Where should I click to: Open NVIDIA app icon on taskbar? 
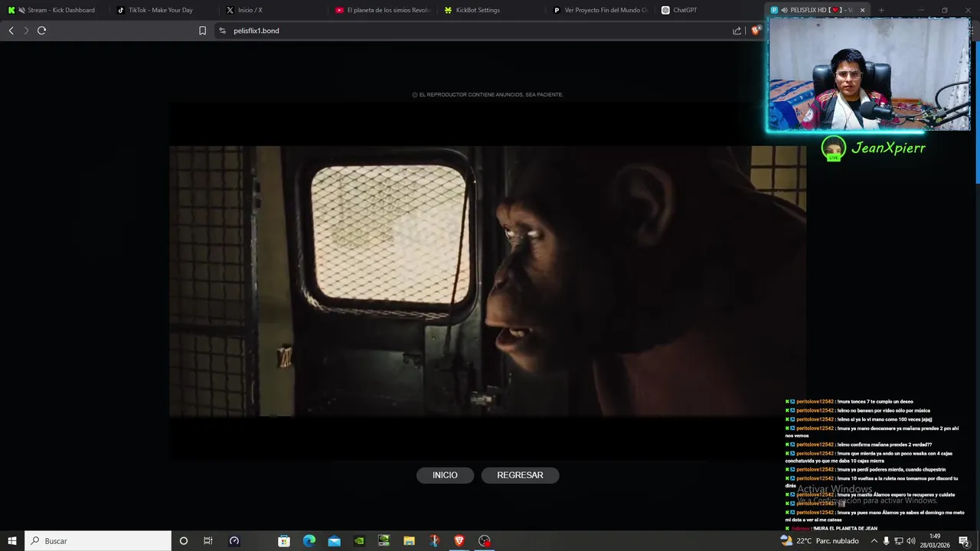[x=359, y=541]
